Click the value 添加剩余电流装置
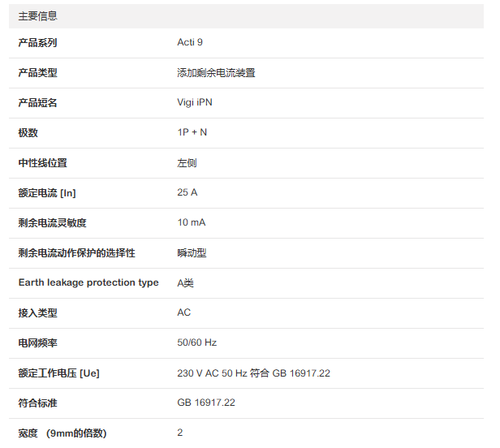500x448 pixels. (216, 73)
